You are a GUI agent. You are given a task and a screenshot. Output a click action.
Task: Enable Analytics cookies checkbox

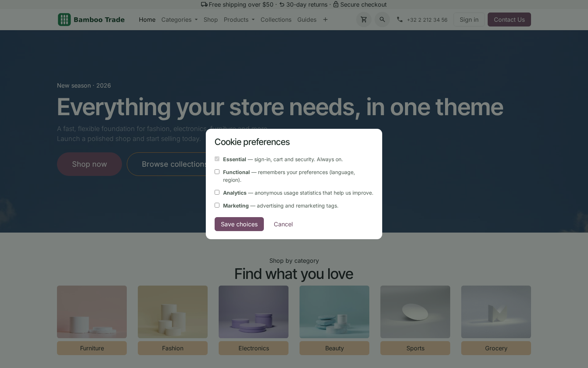coord(217,192)
